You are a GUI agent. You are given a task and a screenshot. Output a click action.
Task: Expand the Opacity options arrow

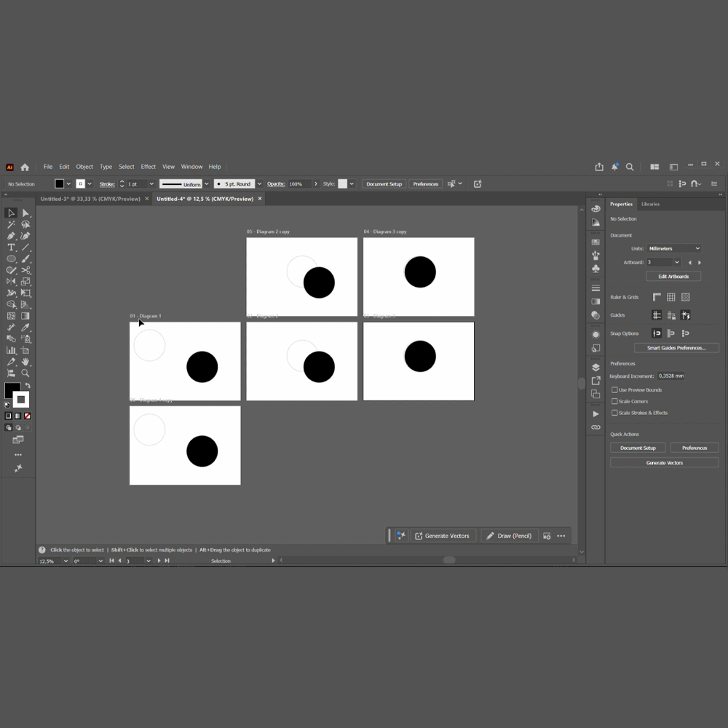click(x=316, y=184)
